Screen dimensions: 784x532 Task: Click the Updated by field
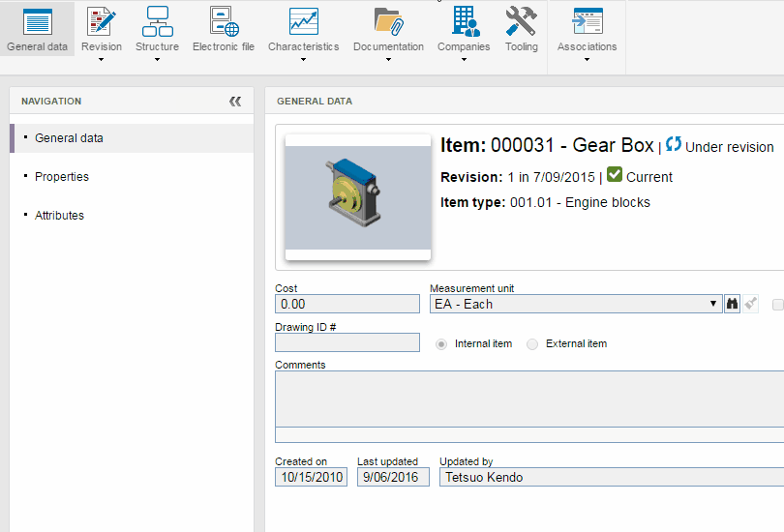[x=612, y=477]
